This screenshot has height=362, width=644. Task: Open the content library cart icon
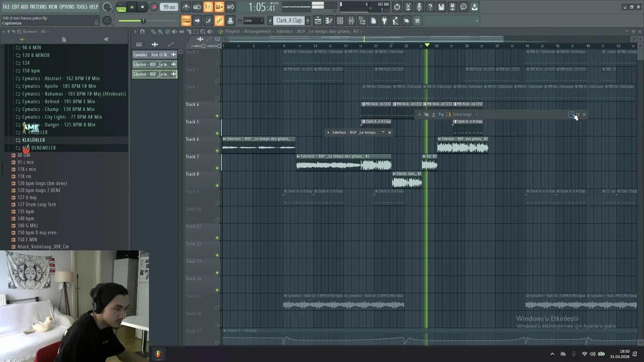[x=418, y=21]
